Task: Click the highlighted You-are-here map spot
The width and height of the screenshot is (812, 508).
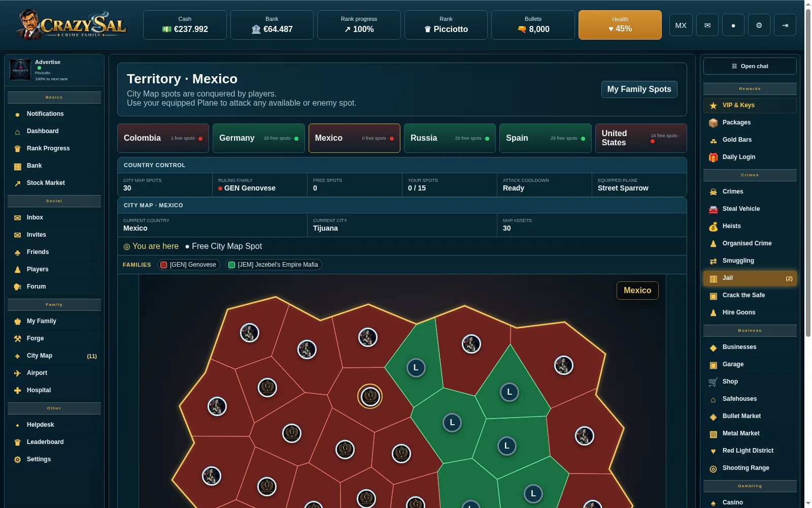Action: 370,396
